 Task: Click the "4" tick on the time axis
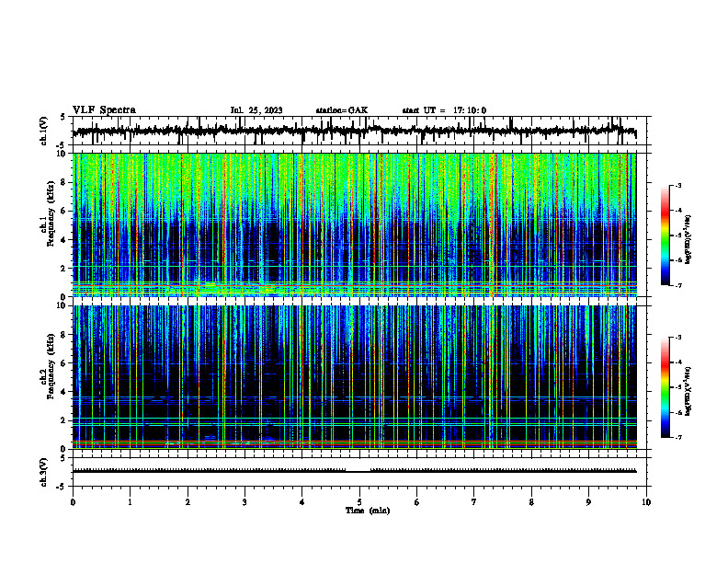coord(302,502)
